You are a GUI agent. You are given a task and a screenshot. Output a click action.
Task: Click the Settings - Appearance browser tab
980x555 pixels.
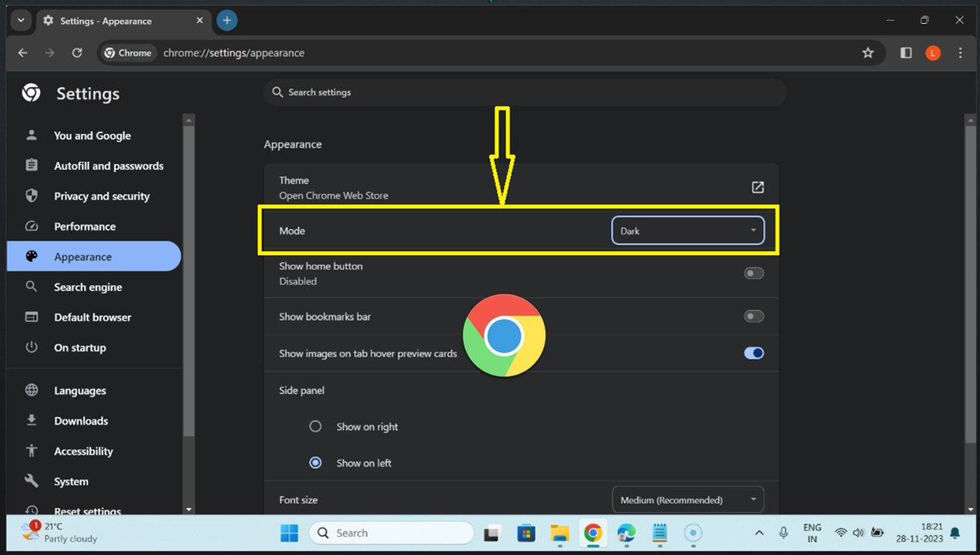coord(123,21)
